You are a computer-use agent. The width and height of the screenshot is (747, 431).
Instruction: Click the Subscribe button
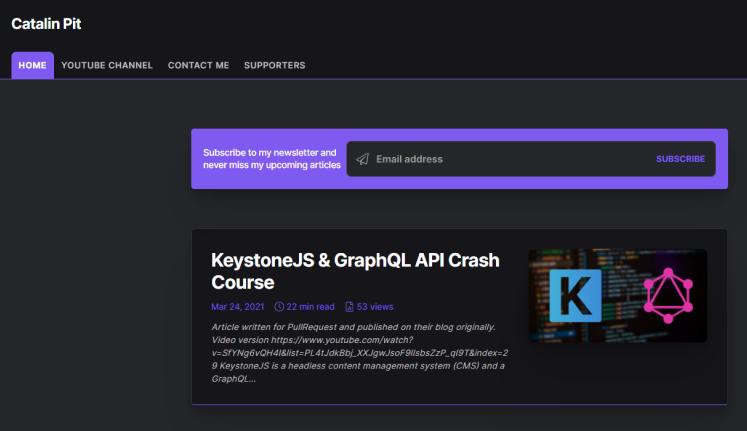680,159
